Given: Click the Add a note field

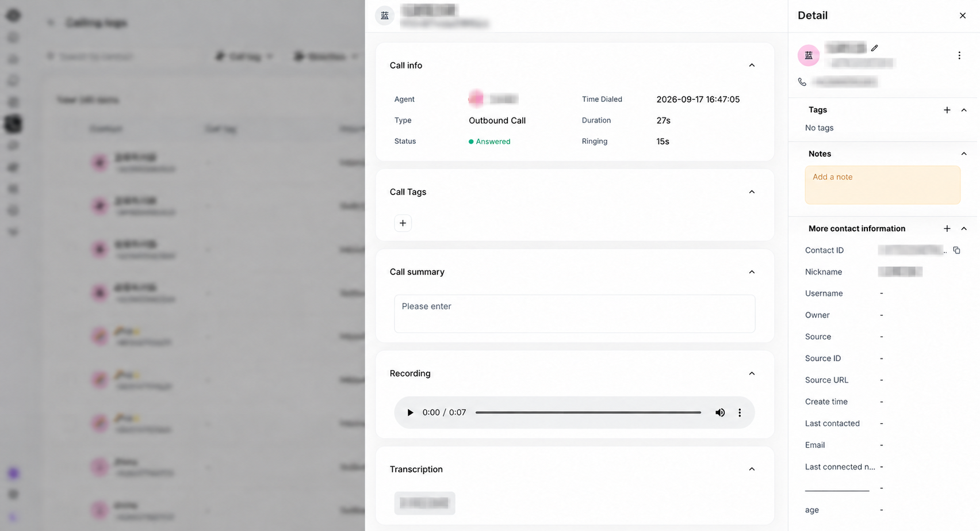Looking at the screenshot, I should tap(883, 185).
